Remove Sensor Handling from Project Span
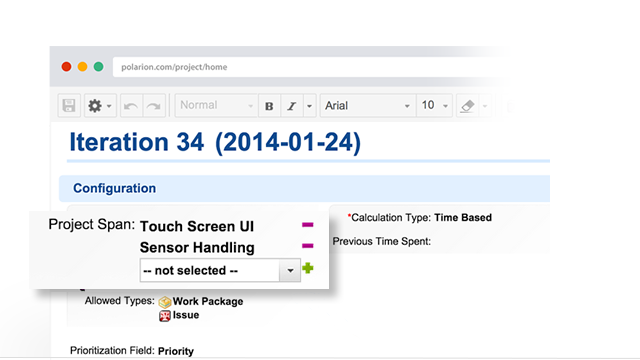The height and width of the screenshot is (360, 640). click(x=308, y=246)
